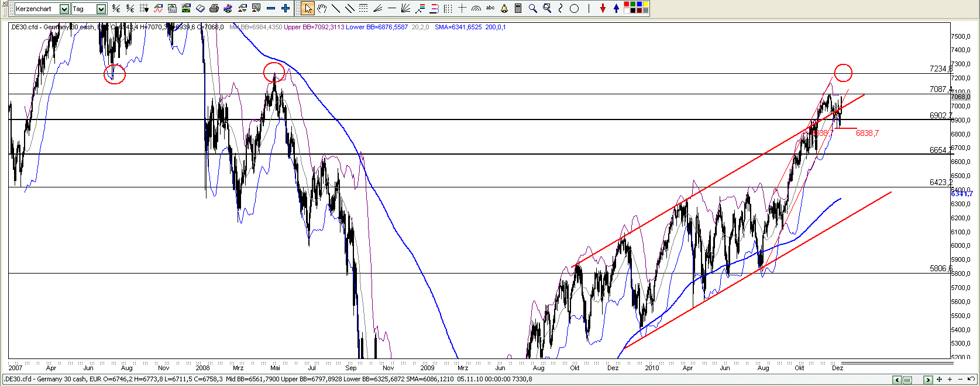
Task: Click the horizontal scrollbar thumb
Action: (907, 380)
